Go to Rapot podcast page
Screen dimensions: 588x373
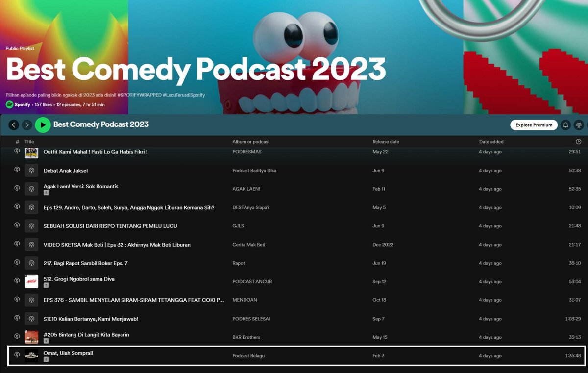pyautogui.click(x=239, y=263)
